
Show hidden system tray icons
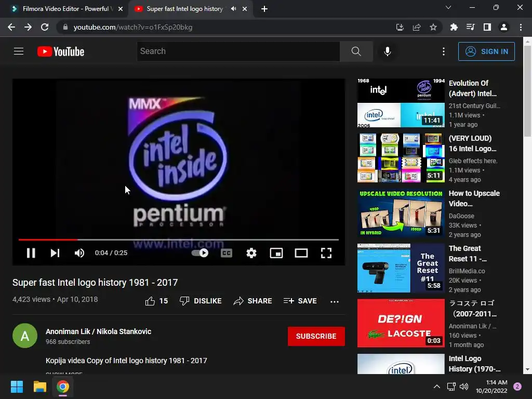pyautogui.click(x=437, y=387)
